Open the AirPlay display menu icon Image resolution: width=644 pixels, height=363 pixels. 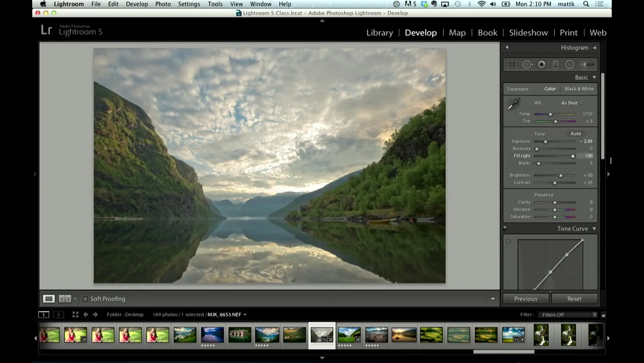(445, 4)
